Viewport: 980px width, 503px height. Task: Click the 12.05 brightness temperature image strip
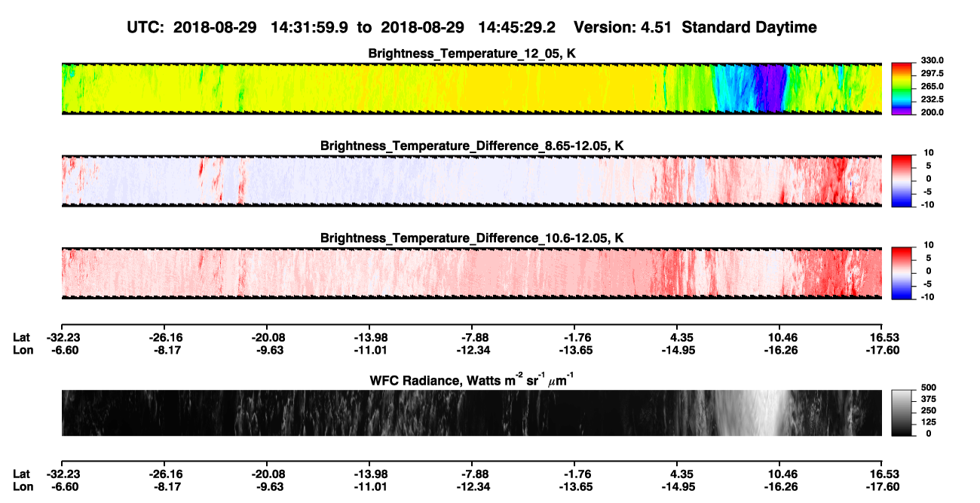[x=471, y=89]
